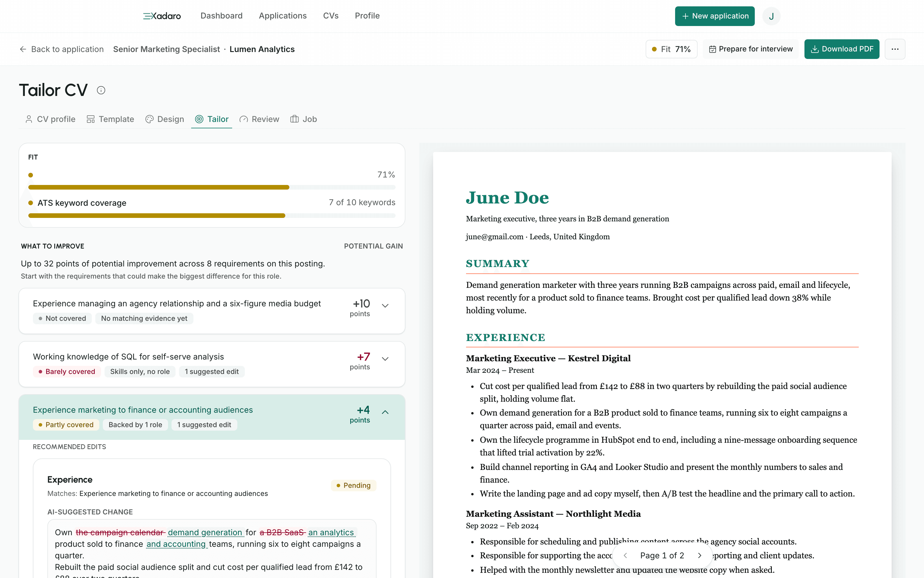Switch to the Job tab
Image resolution: width=924 pixels, height=578 pixels.
(303, 119)
